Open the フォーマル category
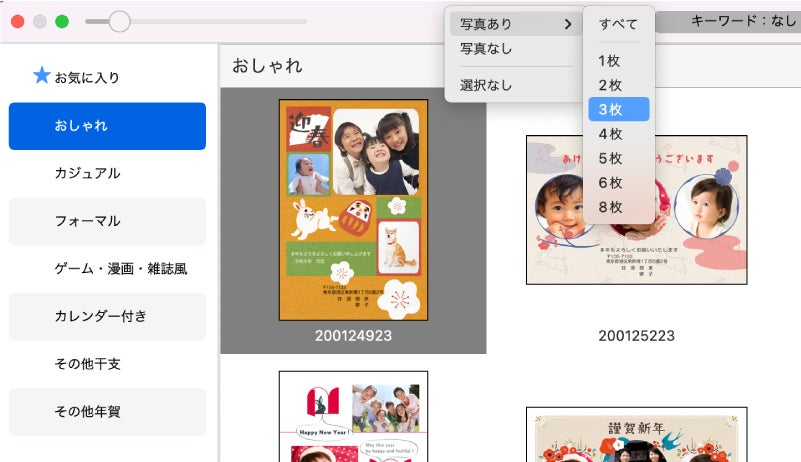This screenshot has width=801, height=462. tap(107, 221)
